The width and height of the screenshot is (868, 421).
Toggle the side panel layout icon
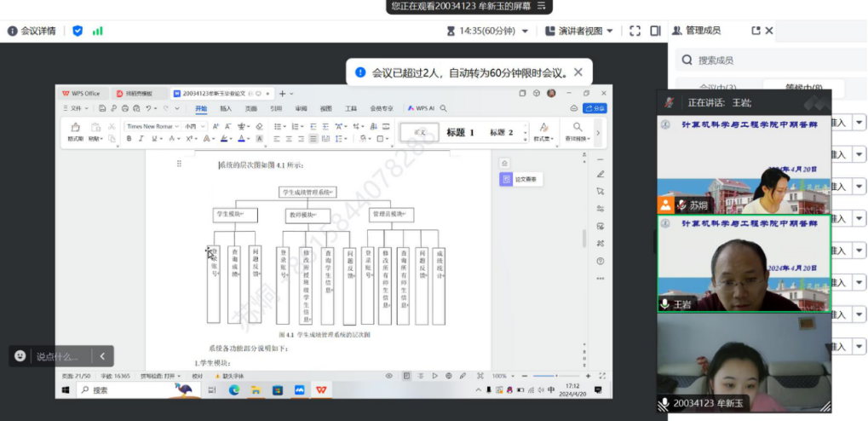click(x=655, y=31)
